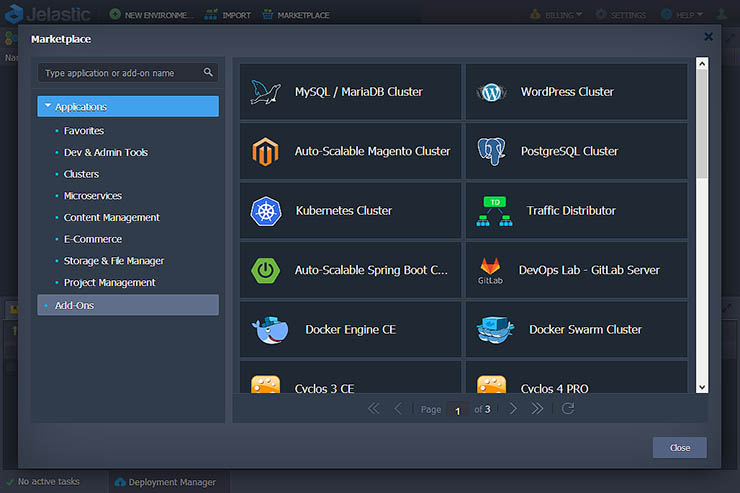Click the WordPress Cluster logo icon
The image size is (740, 493).
490,92
